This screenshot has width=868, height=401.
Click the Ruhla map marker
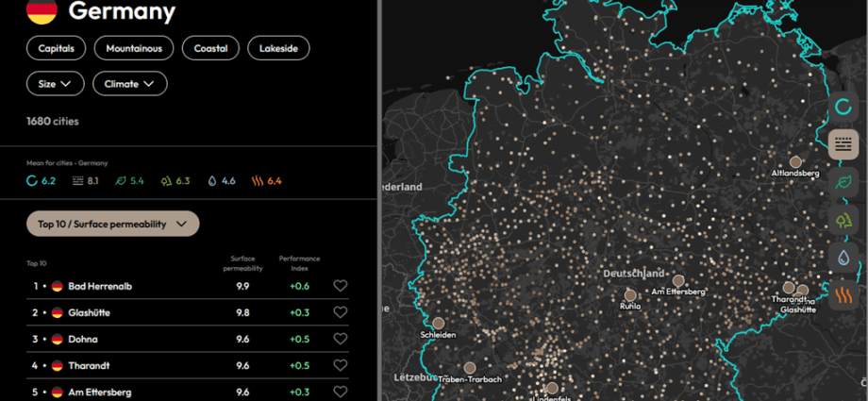(x=630, y=295)
